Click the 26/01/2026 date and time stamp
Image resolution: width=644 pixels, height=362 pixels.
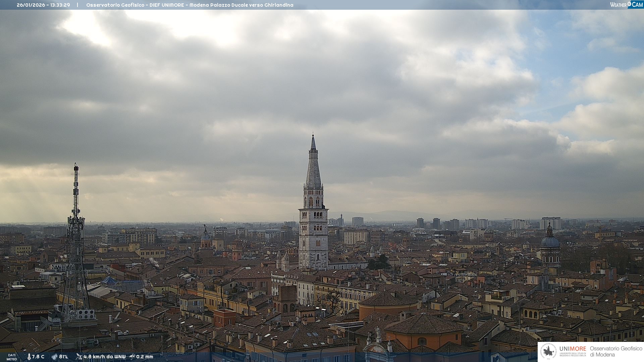[x=43, y=5]
